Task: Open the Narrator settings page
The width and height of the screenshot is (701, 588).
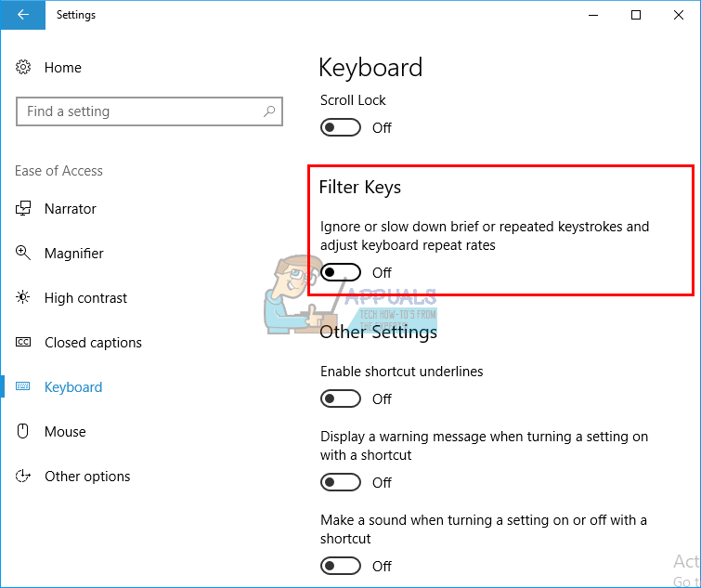Action: point(71,209)
